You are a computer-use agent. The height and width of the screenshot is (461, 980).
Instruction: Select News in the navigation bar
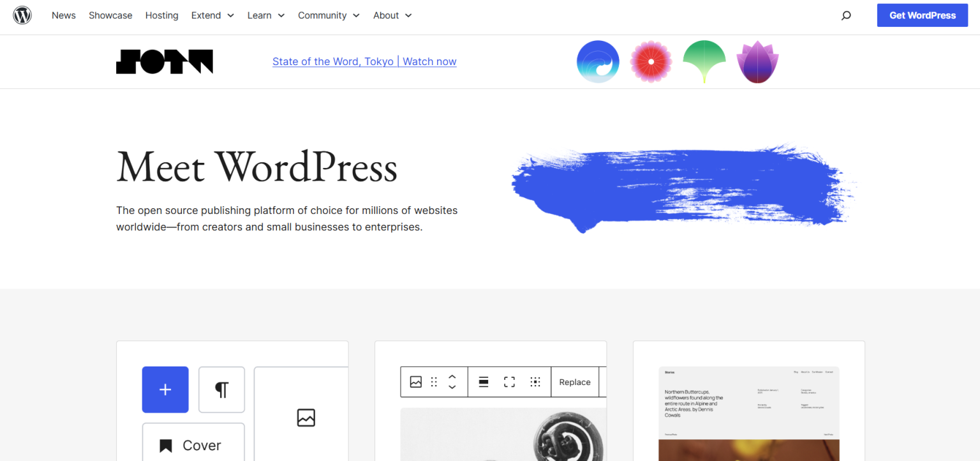(63, 15)
